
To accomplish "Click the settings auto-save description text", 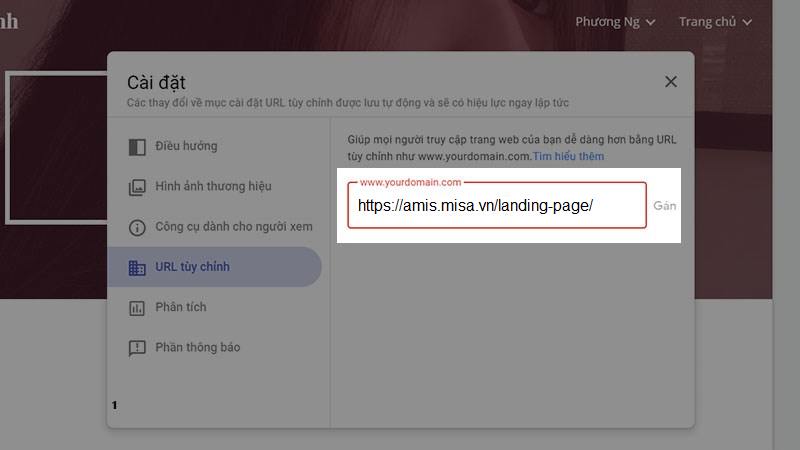I will click(347, 103).
